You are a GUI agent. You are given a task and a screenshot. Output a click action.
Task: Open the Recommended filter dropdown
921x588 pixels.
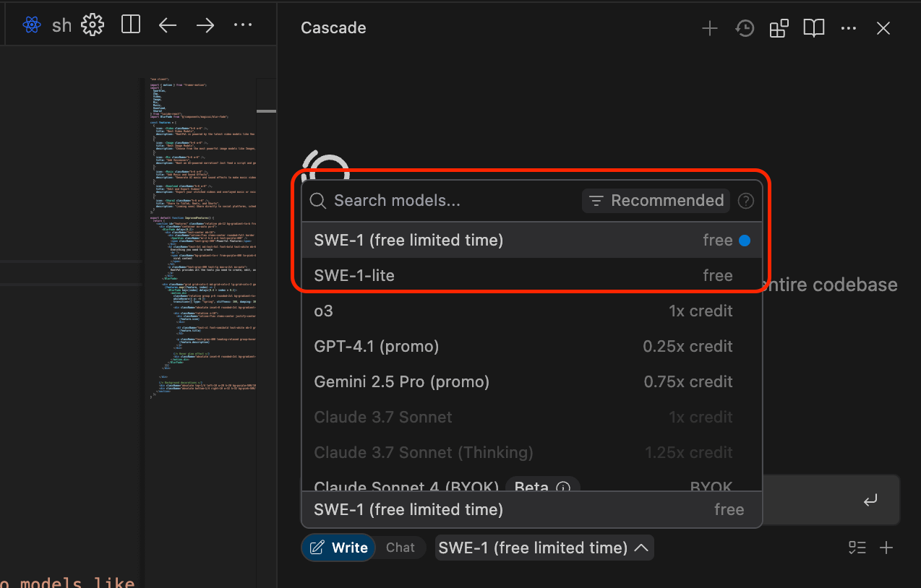click(656, 201)
